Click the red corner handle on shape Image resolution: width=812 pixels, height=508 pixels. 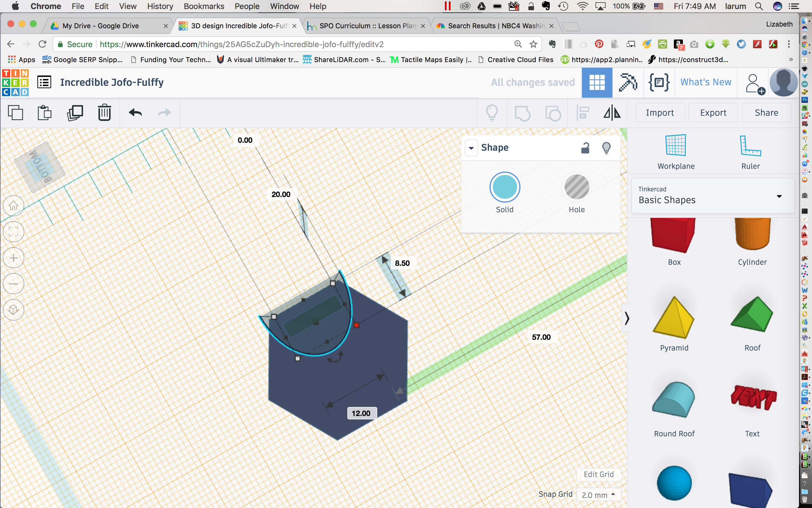point(356,325)
